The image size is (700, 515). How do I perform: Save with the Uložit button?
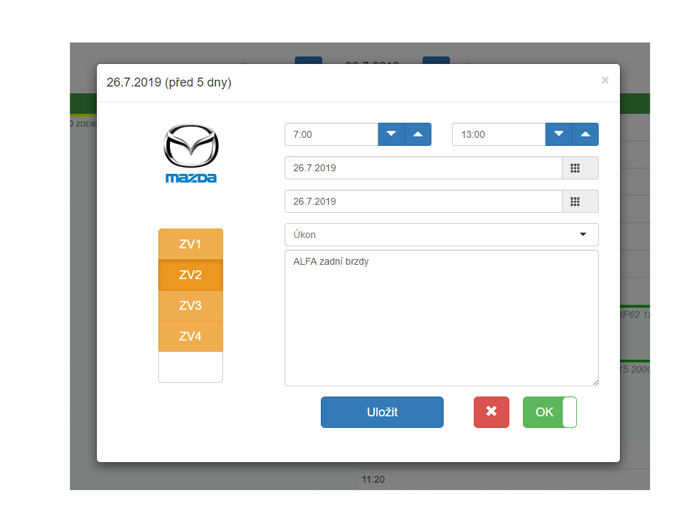click(382, 412)
